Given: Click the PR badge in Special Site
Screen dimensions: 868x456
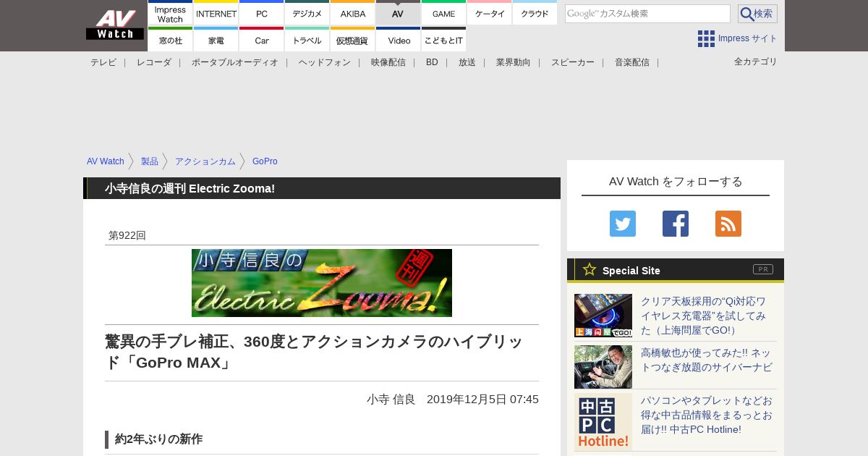Looking at the screenshot, I should point(763,269).
